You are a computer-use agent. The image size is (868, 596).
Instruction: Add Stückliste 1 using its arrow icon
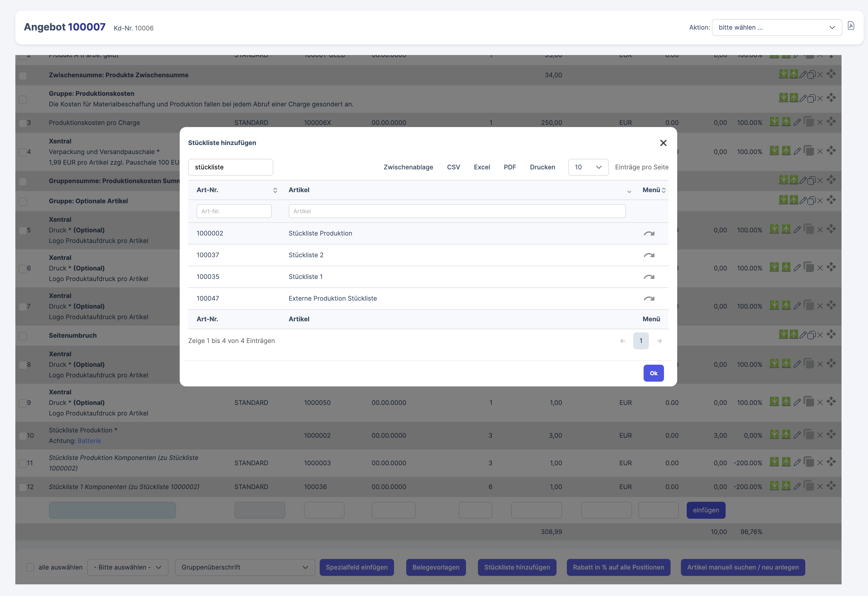coord(649,277)
